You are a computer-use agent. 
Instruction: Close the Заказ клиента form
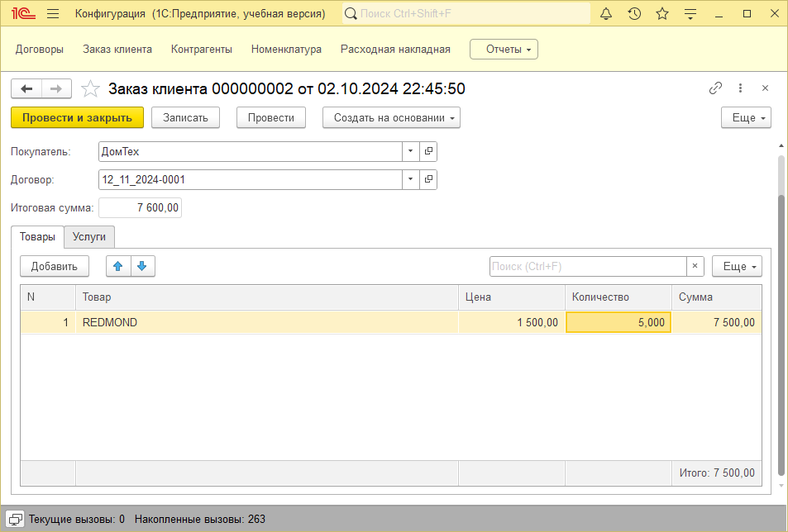pyautogui.click(x=766, y=88)
